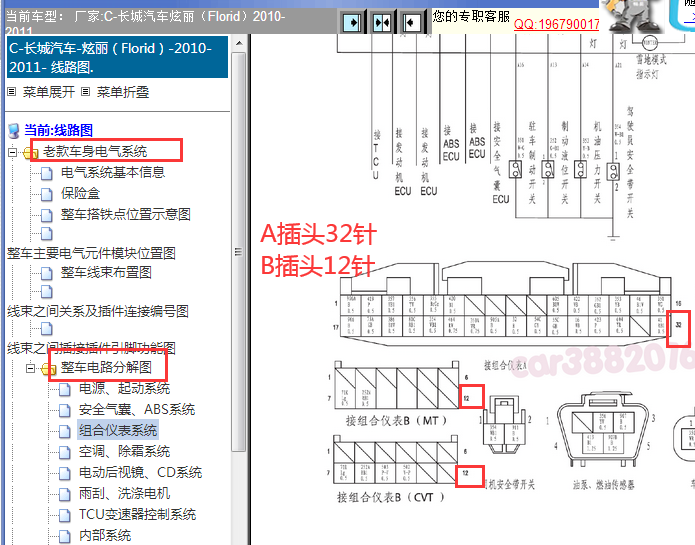Image resolution: width=695 pixels, height=545 pixels.
Task: Click the collapse-left panel arrow button
Action: point(411,22)
